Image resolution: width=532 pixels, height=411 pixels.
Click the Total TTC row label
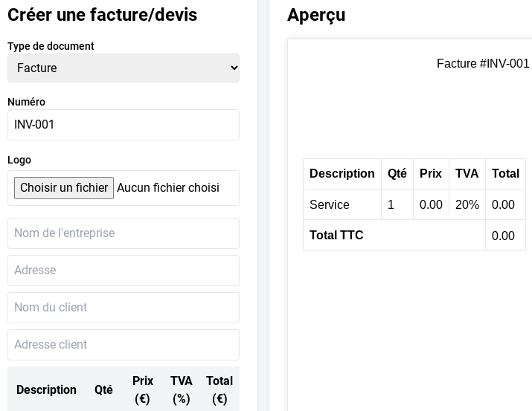coord(336,236)
